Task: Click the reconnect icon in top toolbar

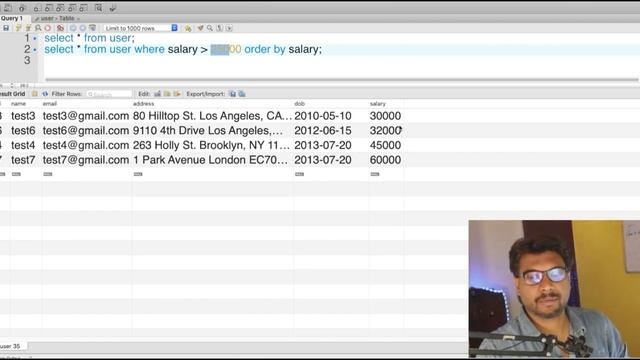Action: 112,8
